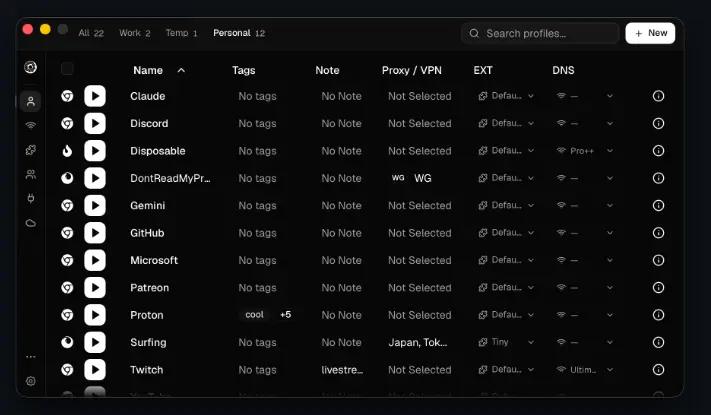
Task: Select the Personal 12 tab
Action: [239, 33]
